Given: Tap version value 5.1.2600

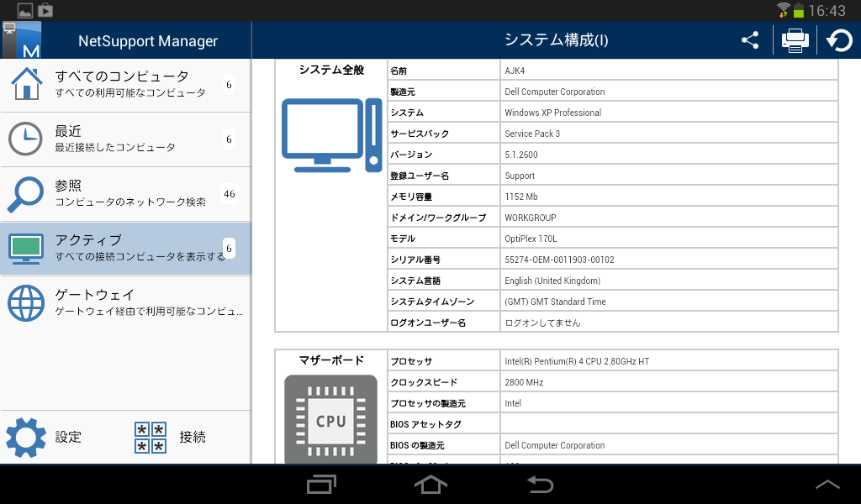Looking at the screenshot, I should [521, 155].
